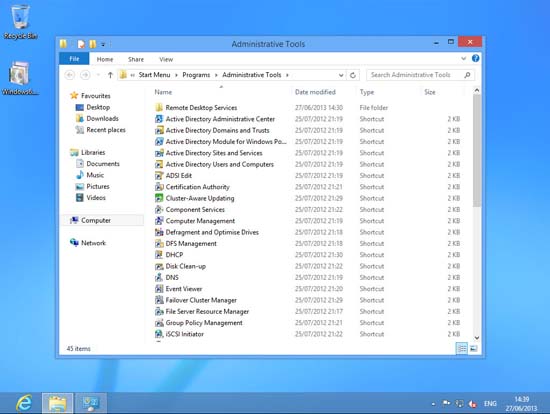Click the Disk Clean-up icon
550x414 pixels.
[159, 266]
